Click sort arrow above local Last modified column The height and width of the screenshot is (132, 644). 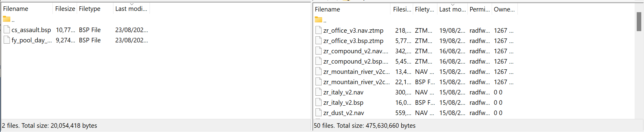(x=132, y=4)
